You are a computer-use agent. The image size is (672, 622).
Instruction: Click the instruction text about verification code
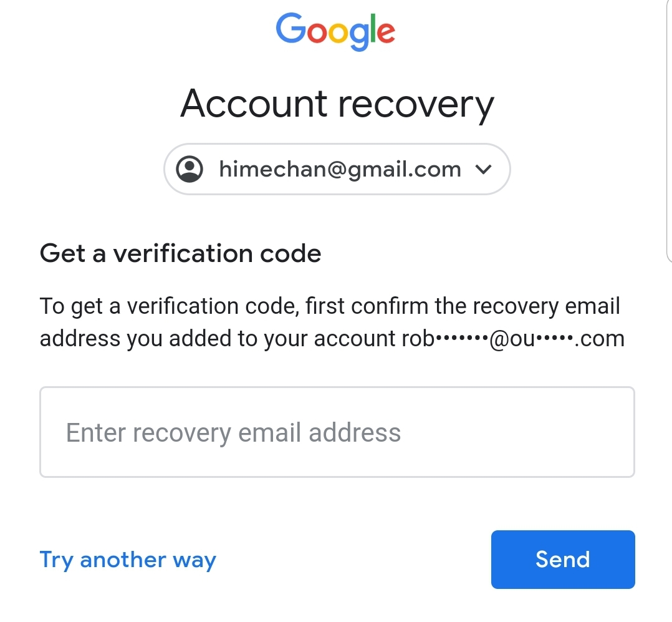click(332, 323)
